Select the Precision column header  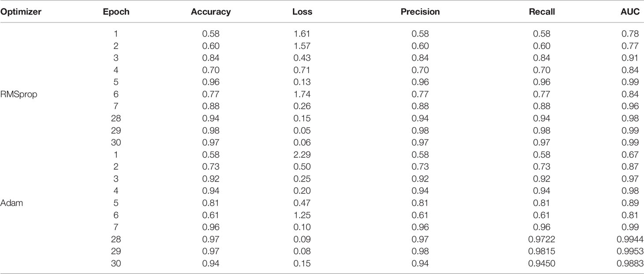click(420, 12)
